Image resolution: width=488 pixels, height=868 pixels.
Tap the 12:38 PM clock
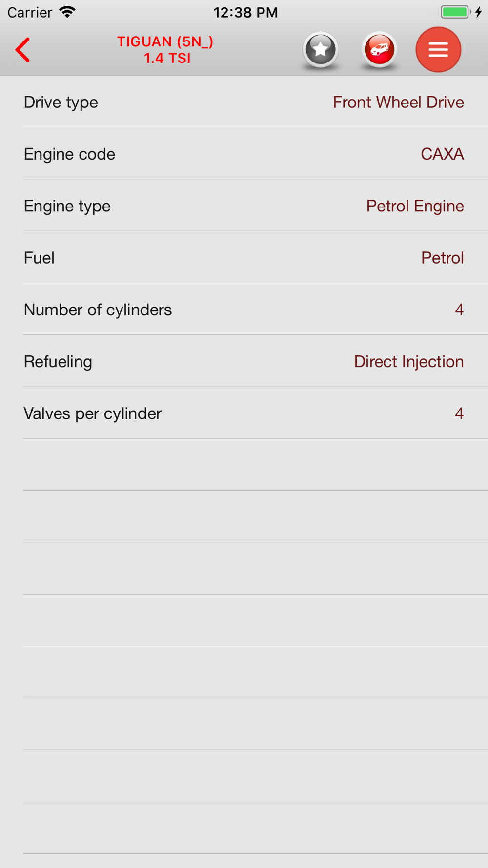pos(245,12)
